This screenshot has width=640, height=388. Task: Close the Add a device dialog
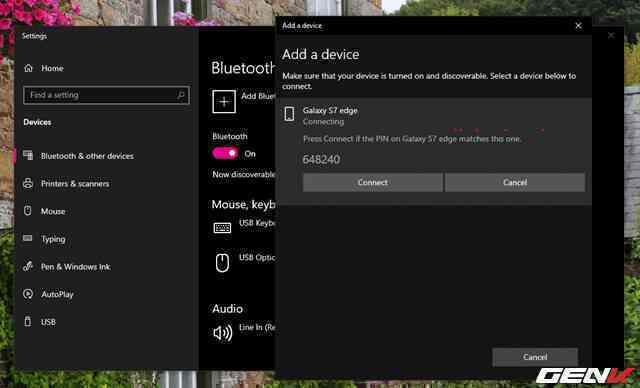coord(578,26)
